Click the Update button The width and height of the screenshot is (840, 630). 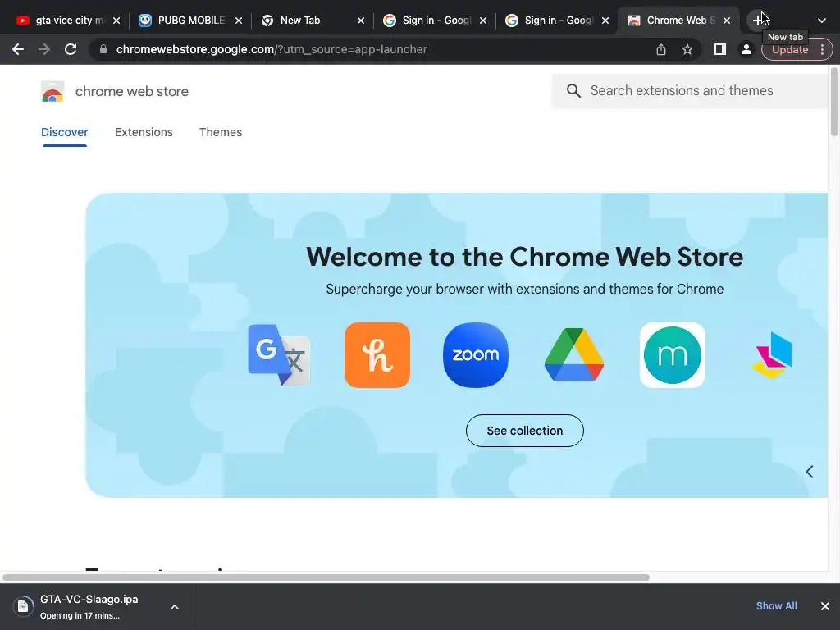(790, 50)
